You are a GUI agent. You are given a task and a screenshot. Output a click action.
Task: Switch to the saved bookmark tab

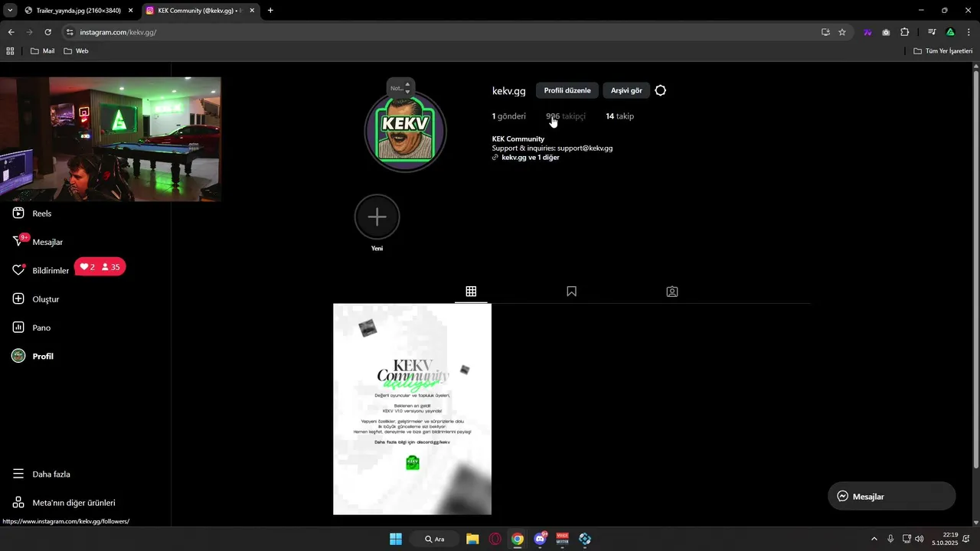(x=571, y=292)
